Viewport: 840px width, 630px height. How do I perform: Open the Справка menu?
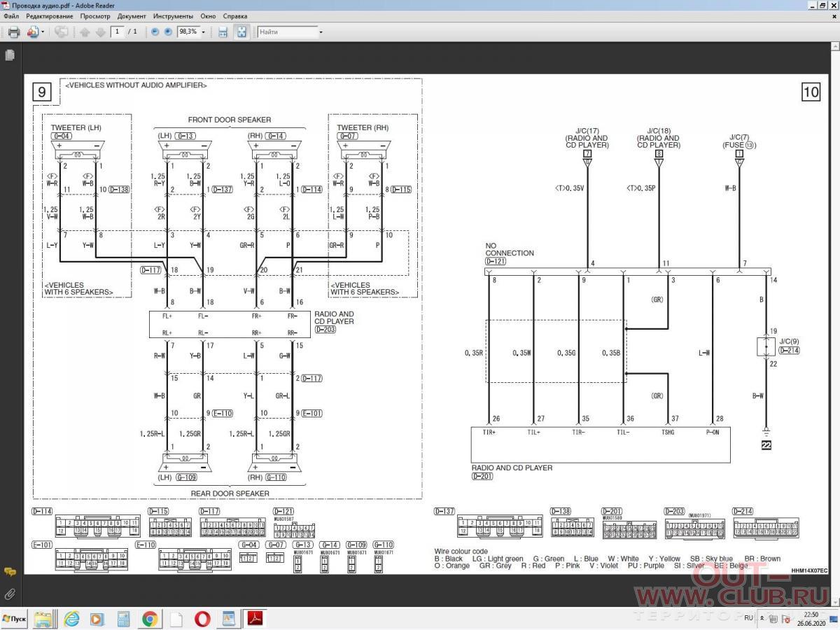[234, 16]
